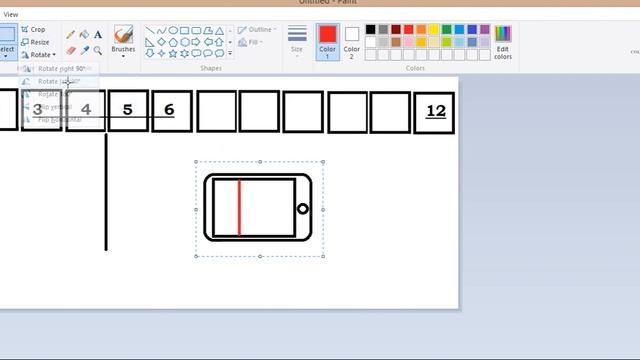The width and height of the screenshot is (640, 360).
Task: Select the Color picker eyedropper tool
Action: click(84, 51)
